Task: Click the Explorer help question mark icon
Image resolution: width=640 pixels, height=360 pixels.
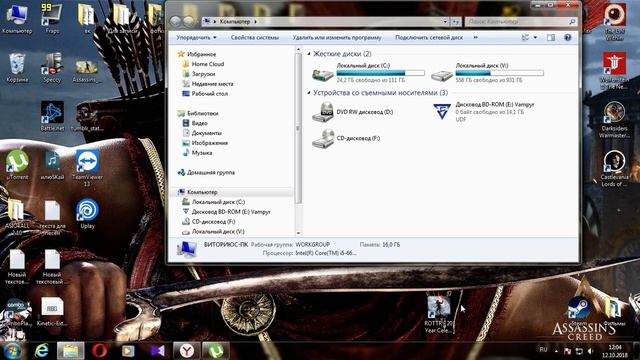Action: 567,38
